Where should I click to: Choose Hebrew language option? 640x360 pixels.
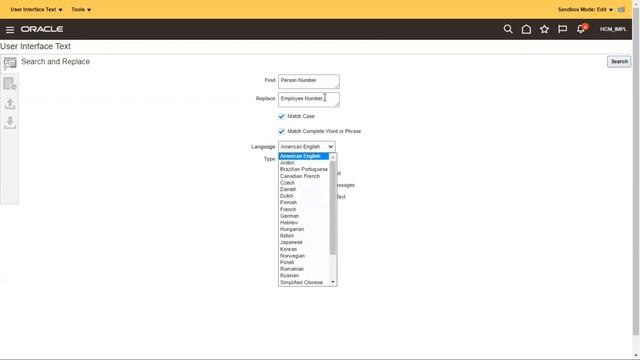click(x=304, y=222)
